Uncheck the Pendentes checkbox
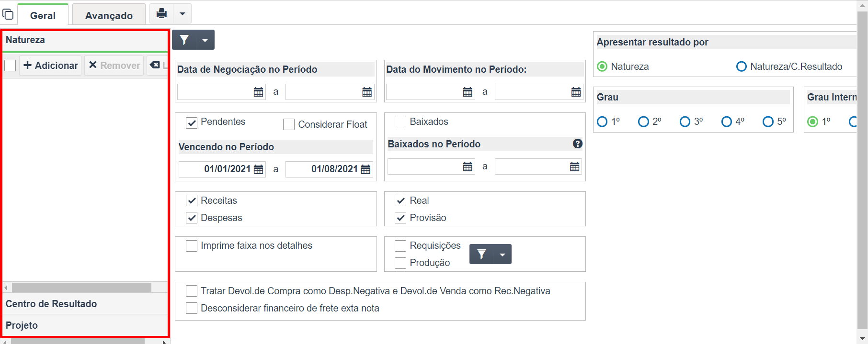The image size is (868, 344). point(192,122)
